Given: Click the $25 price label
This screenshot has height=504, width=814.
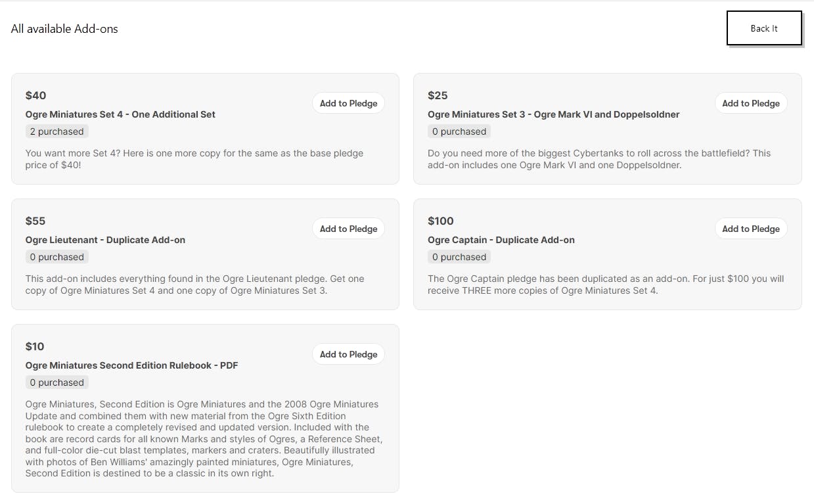Looking at the screenshot, I should [x=437, y=95].
